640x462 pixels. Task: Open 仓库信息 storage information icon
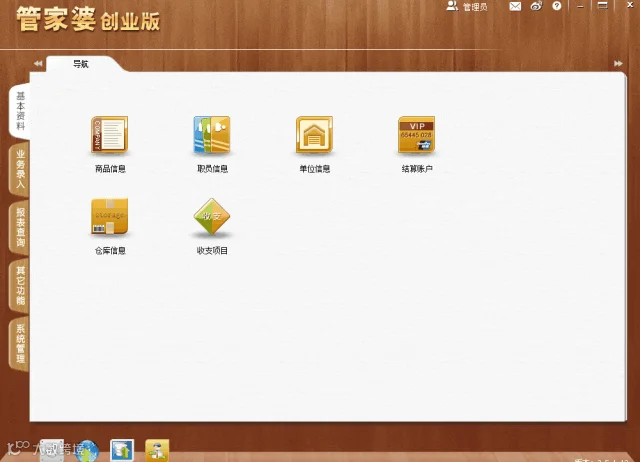[109, 216]
